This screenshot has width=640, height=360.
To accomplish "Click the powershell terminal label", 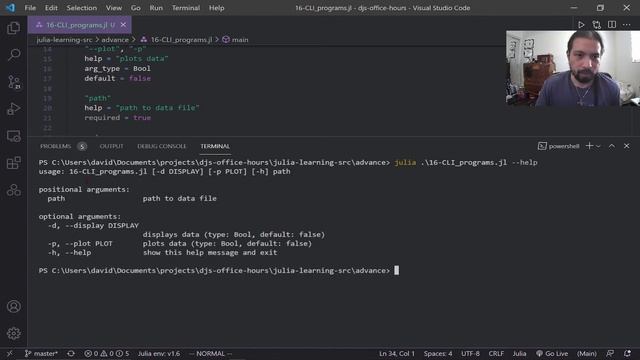I will coord(559,146).
